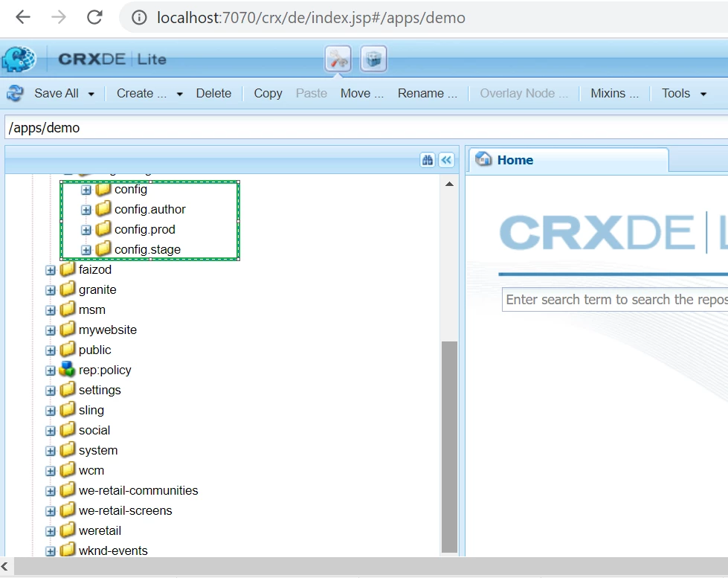Image resolution: width=728 pixels, height=578 pixels.
Task: Click the Paste toolbar button
Action: (x=312, y=94)
